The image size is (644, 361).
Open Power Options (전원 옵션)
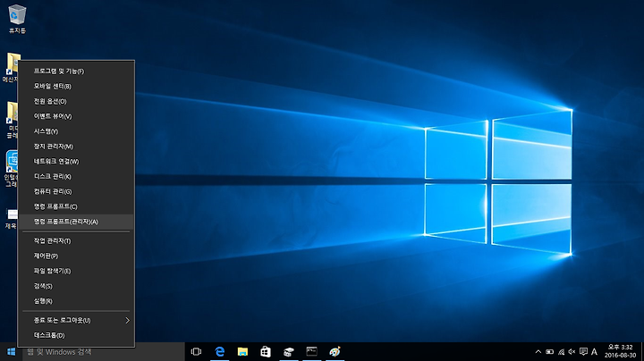pos(76,101)
